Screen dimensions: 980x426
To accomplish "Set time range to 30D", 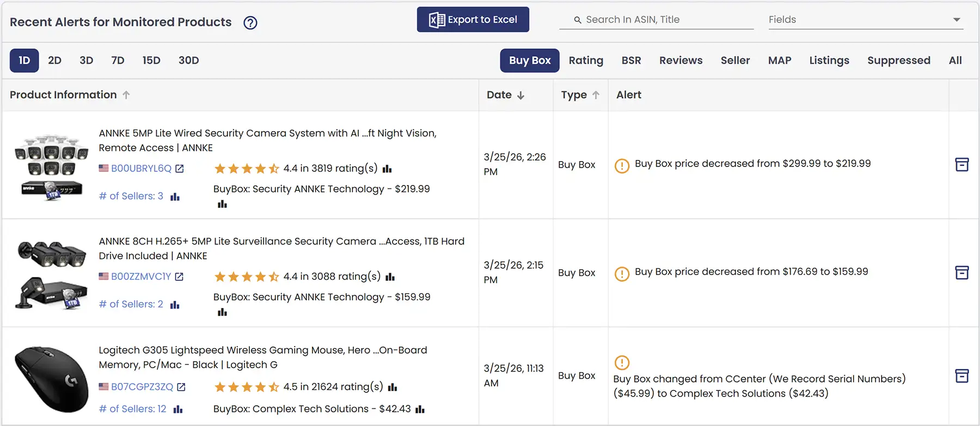I will coord(188,60).
